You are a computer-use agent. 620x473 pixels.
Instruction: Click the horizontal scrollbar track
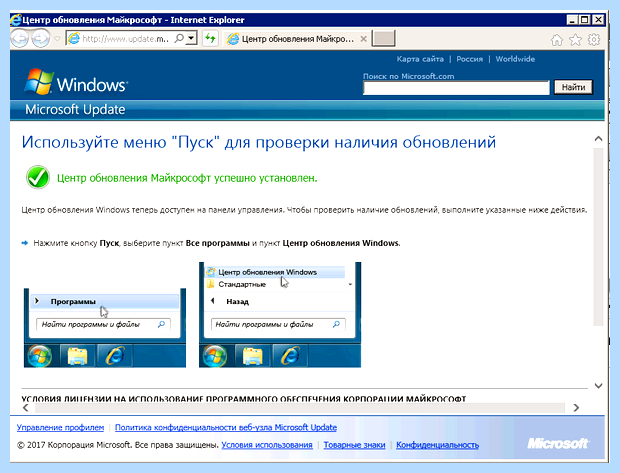coord(300,408)
